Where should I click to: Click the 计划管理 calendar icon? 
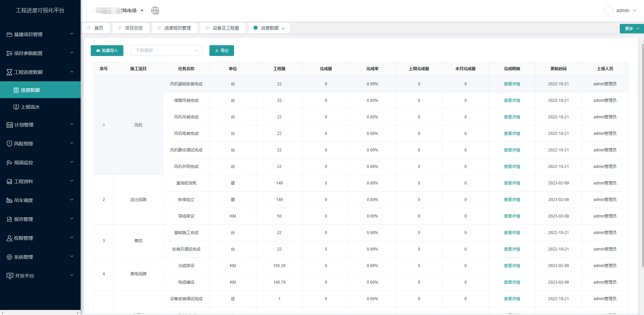tap(9, 125)
